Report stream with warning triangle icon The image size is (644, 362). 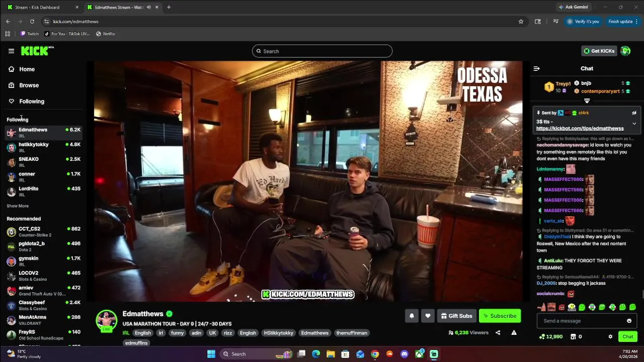514,332
